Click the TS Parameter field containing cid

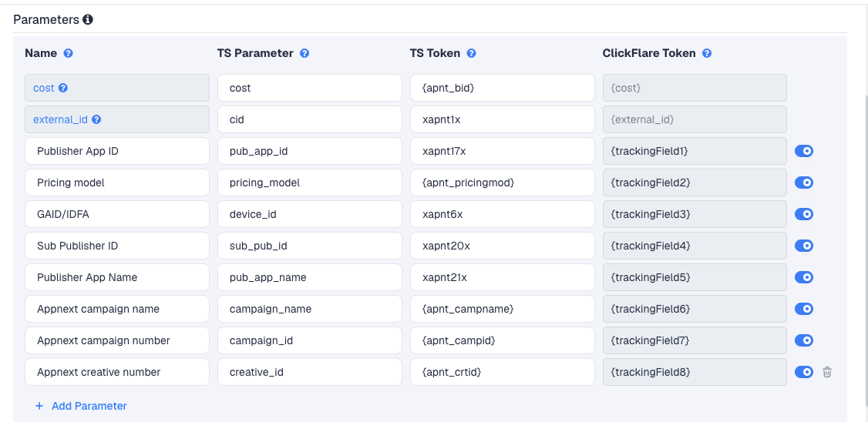tap(309, 119)
